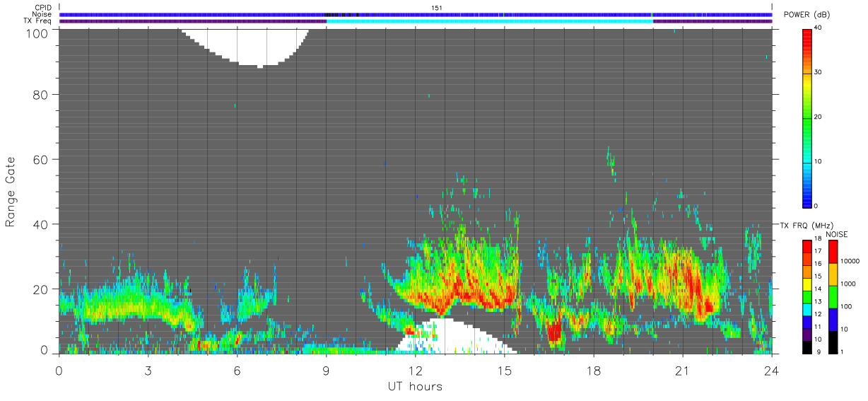Click the white no-data region at top of plot

coord(245,46)
